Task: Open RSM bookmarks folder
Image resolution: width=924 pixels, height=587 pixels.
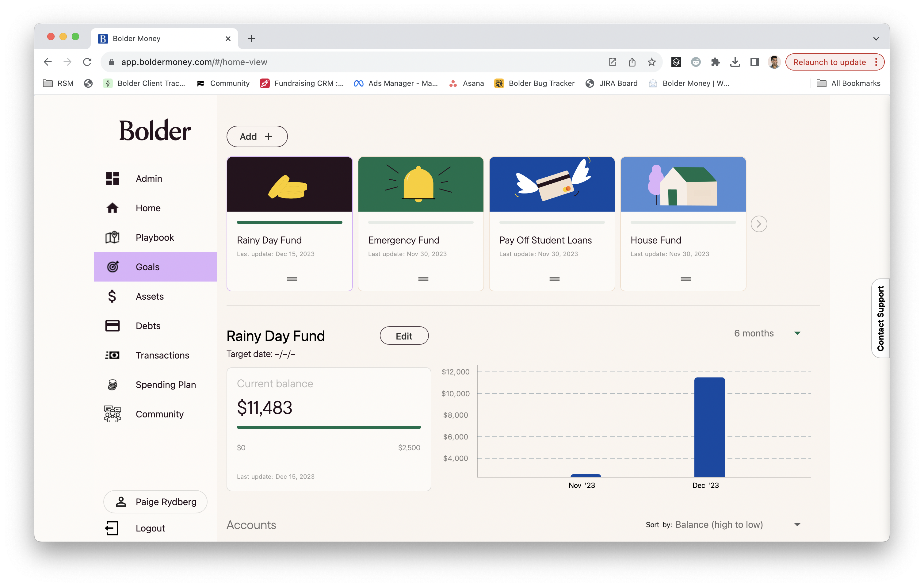Action: pyautogui.click(x=58, y=83)
